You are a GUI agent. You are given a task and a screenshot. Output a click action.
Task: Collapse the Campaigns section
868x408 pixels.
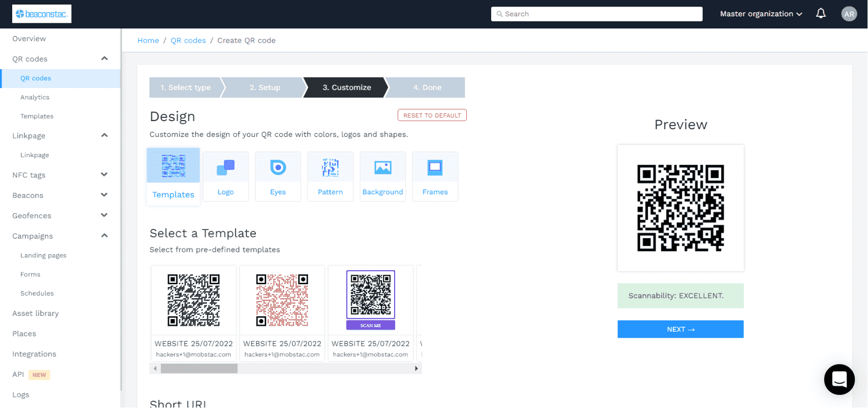[104, 236]
